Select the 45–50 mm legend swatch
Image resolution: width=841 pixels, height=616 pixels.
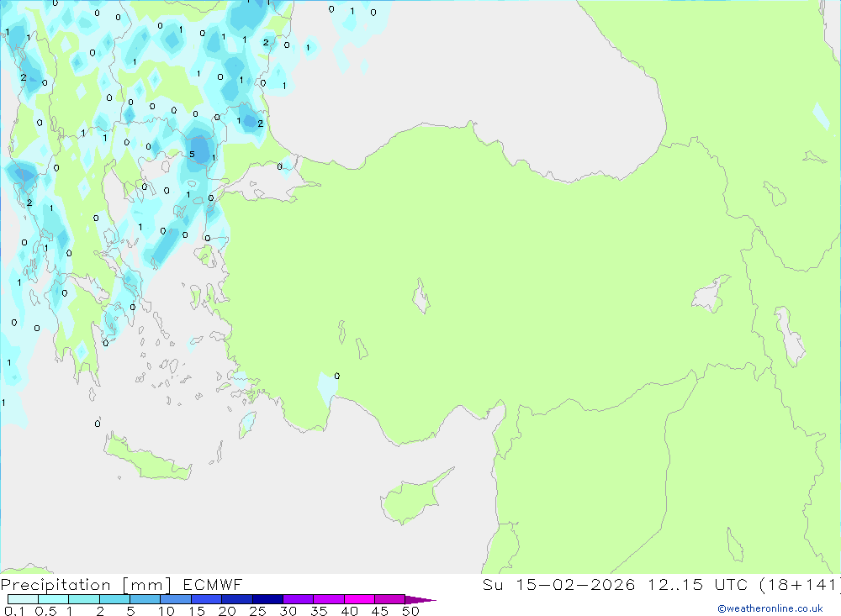390,599
